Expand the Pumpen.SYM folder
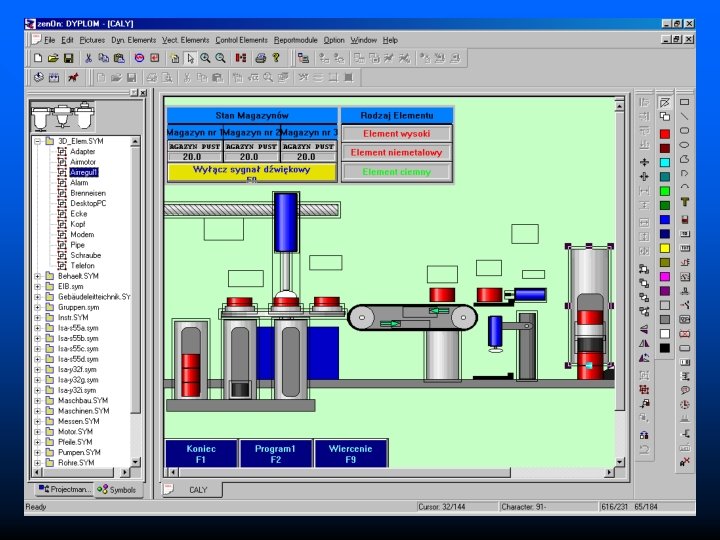The height and width of the screenshot is (540, 720). pyautogui.click(x=38, y=452)
